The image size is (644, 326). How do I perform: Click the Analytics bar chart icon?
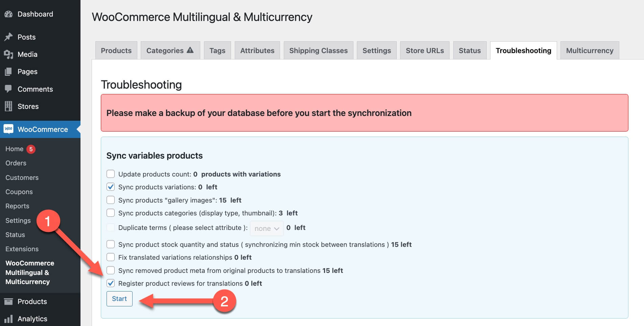pos(8,319)
